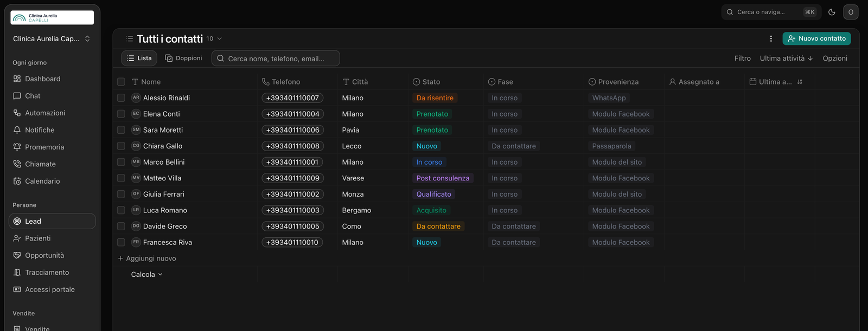
Task: Open Clinica Aurelia workspace switcher
Action: pyautogui.click(x=52, y=38)
